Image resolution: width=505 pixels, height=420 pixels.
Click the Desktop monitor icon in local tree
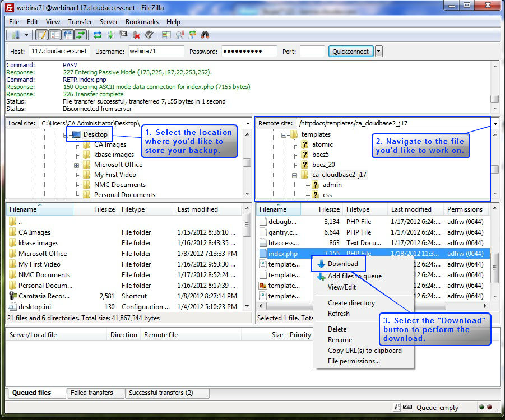pos(76,134)
